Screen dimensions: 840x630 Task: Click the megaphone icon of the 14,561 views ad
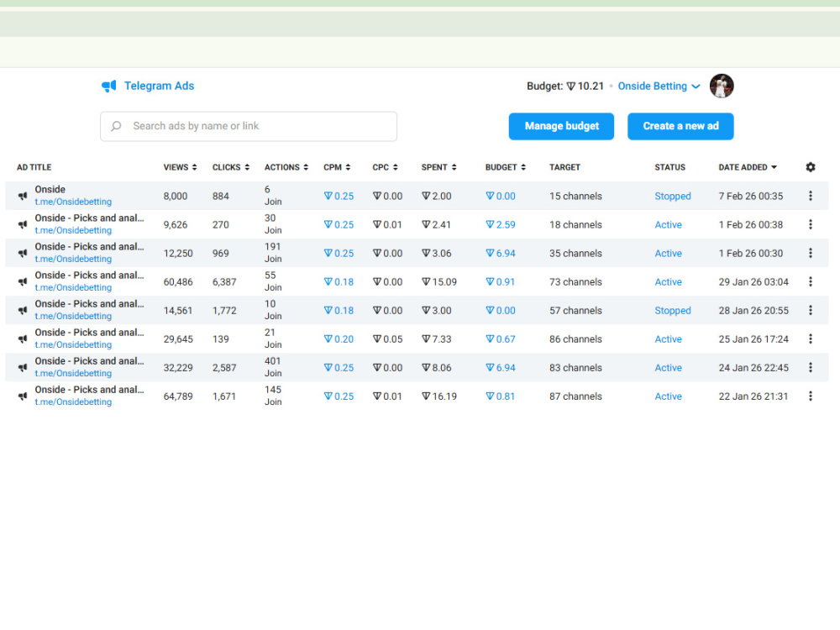(x=23, y=310)
